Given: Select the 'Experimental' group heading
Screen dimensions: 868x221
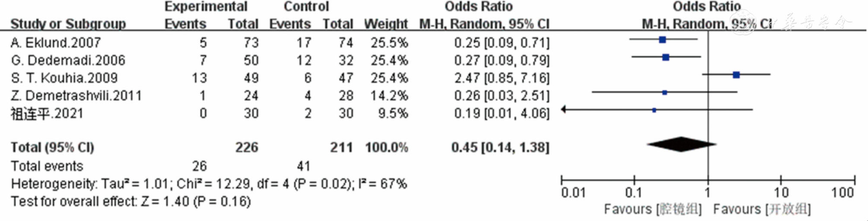Looking at the screenshot, I should [x=206, y=6].
